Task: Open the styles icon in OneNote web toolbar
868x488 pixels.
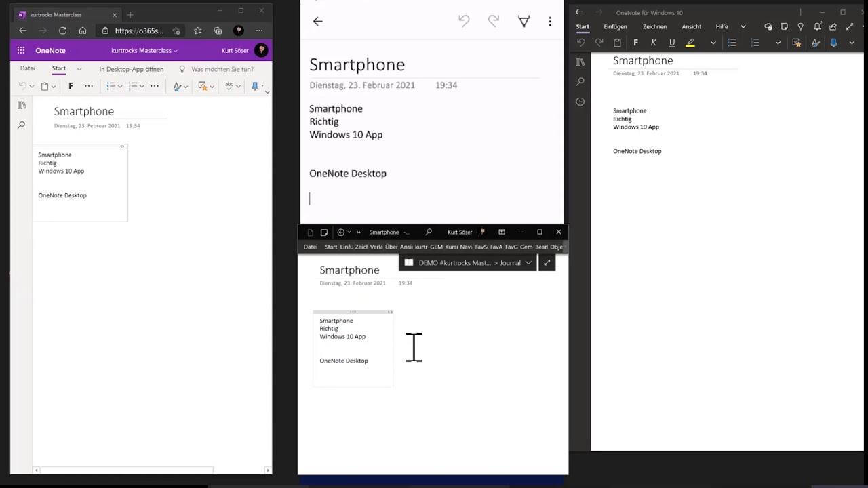Action: coord(177,86)
